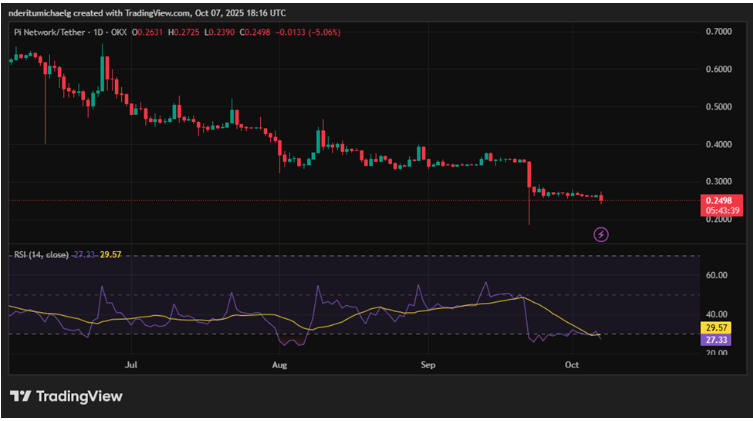Click the high value H0.2725 in header
The image size is (753, 421).
tap(183, 32)
